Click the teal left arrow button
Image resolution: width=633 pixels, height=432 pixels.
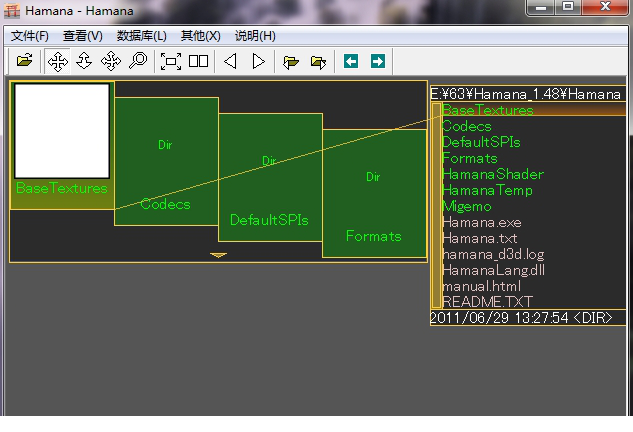point(351,61)
